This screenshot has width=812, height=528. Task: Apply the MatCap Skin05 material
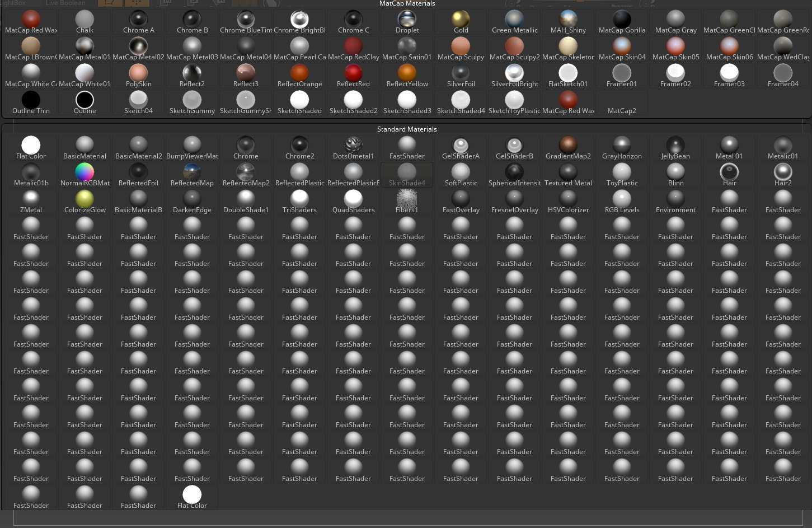tap(675, 49)
